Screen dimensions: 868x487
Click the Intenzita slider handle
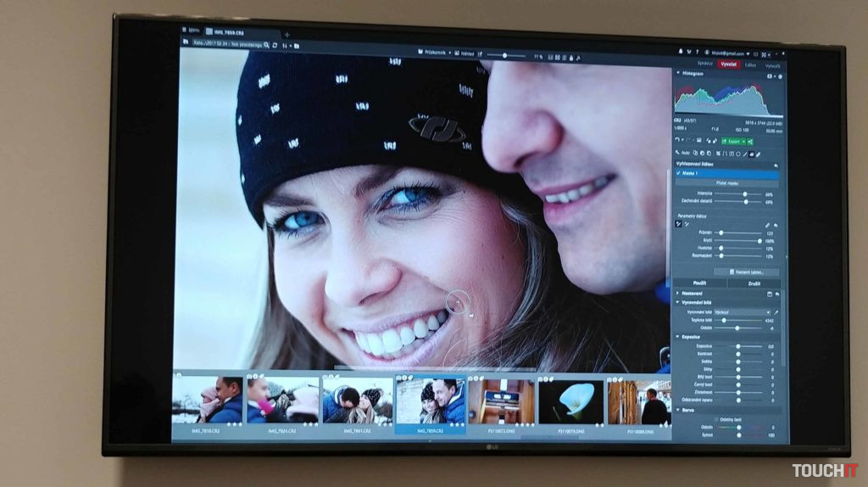[744, 194]
